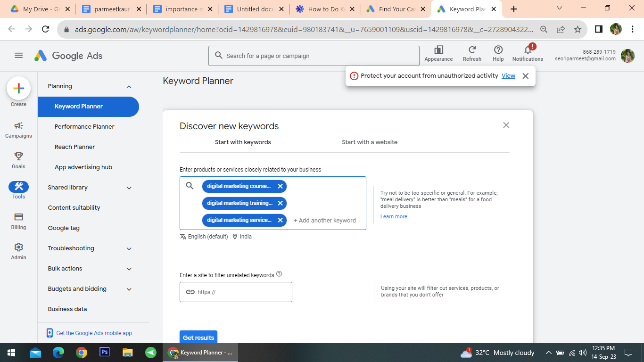Reload the page with the browser refresh button
This screenshot has height=362, width=644.
[x=46, y=29]
